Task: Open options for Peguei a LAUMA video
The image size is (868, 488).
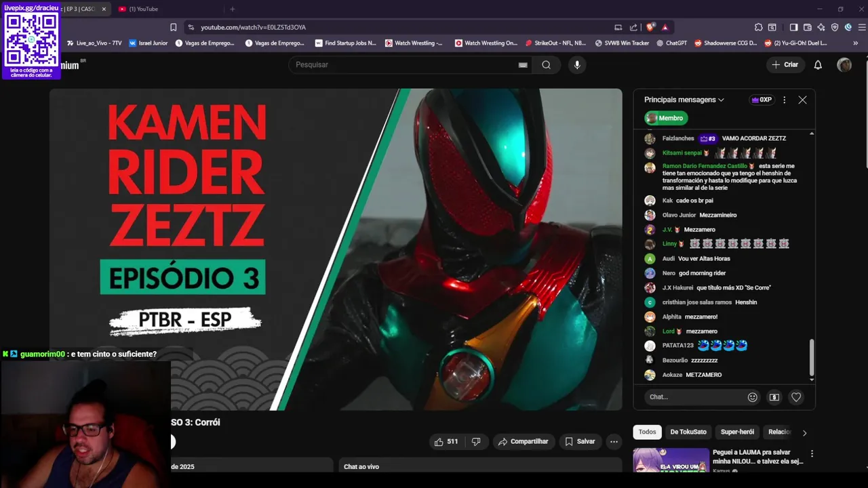Action: coord(812,453)
